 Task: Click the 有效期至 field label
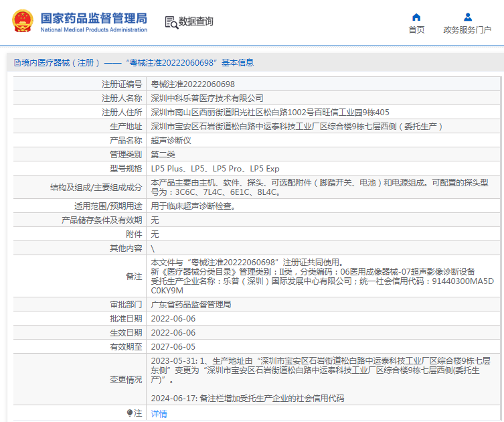(x=126, y=347)
